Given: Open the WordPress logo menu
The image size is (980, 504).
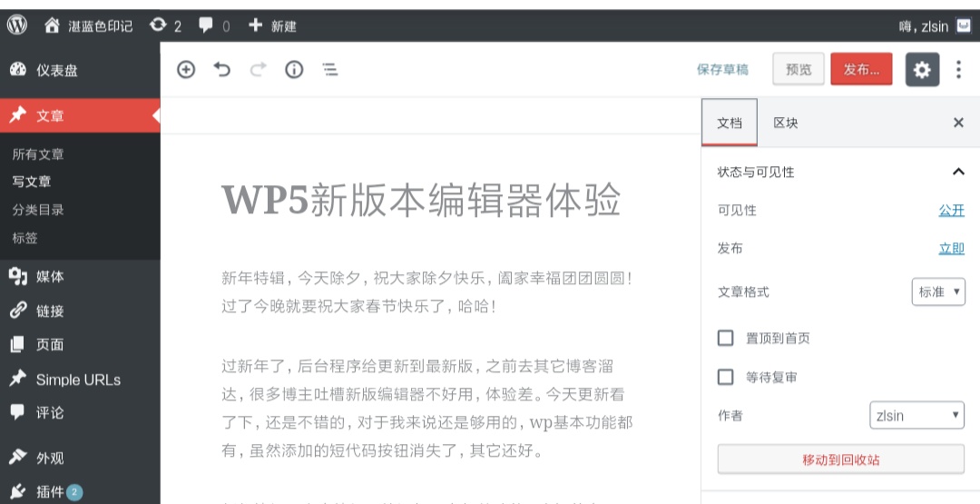Looking at the screenshot, I should click(x=17, y=25).
